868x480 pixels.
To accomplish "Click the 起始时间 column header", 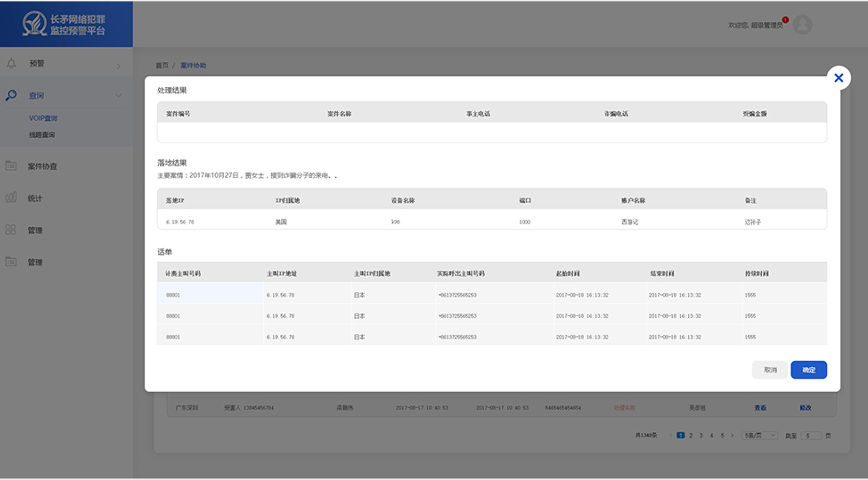I will coord(568,273).
